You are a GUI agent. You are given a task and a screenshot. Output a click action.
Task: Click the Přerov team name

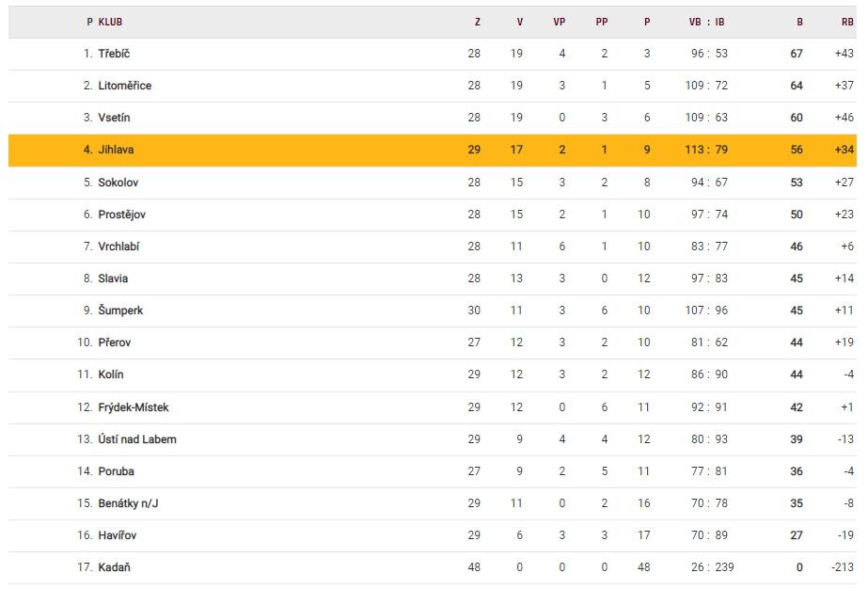point(116,342)
